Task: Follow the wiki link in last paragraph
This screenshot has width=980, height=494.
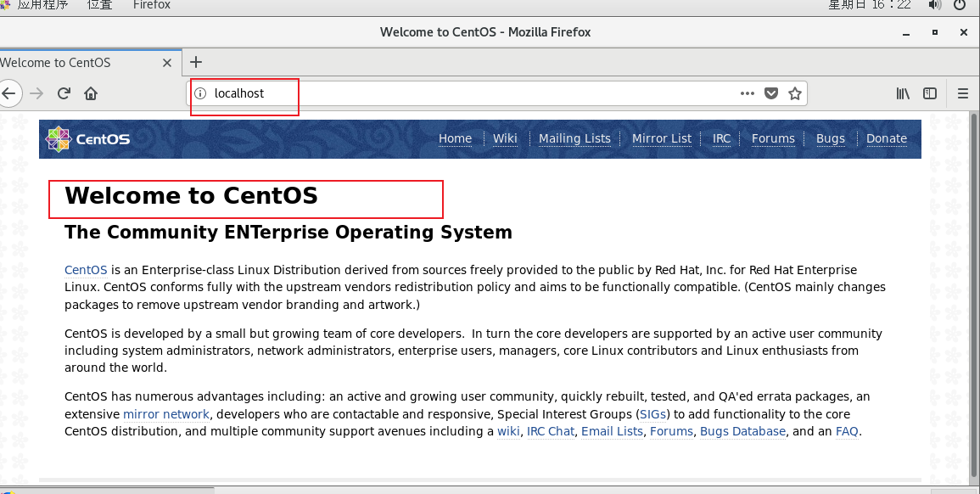Action: [508, 431]
